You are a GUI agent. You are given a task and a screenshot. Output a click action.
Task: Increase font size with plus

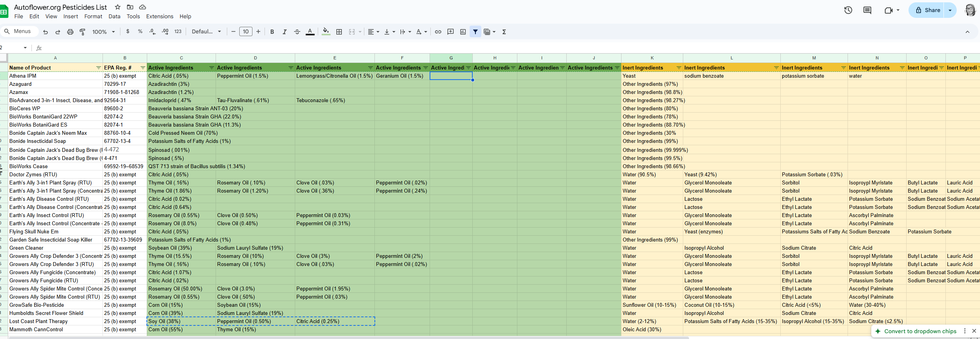pos(258,31)
